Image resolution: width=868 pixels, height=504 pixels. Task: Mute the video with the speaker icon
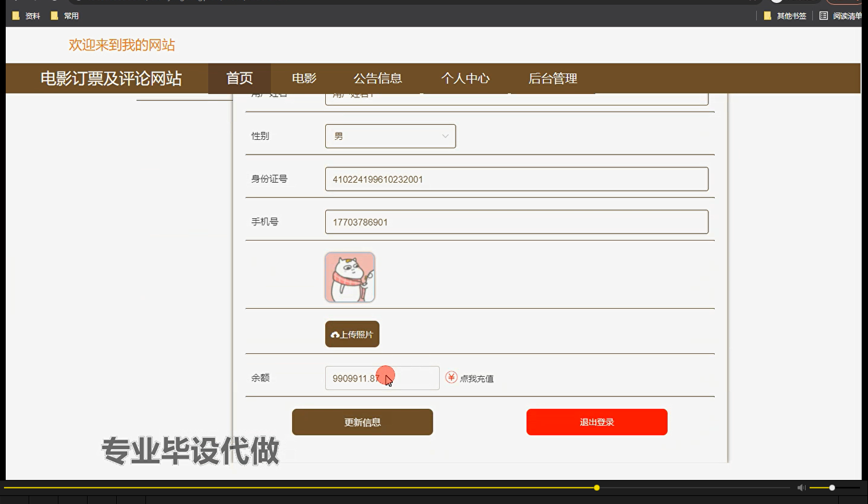click(x=802, y=487)
